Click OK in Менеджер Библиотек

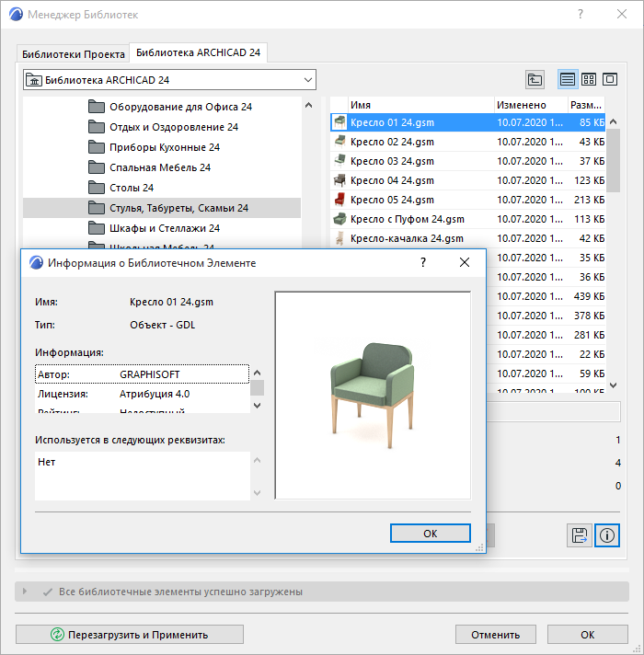coord(587,635)
